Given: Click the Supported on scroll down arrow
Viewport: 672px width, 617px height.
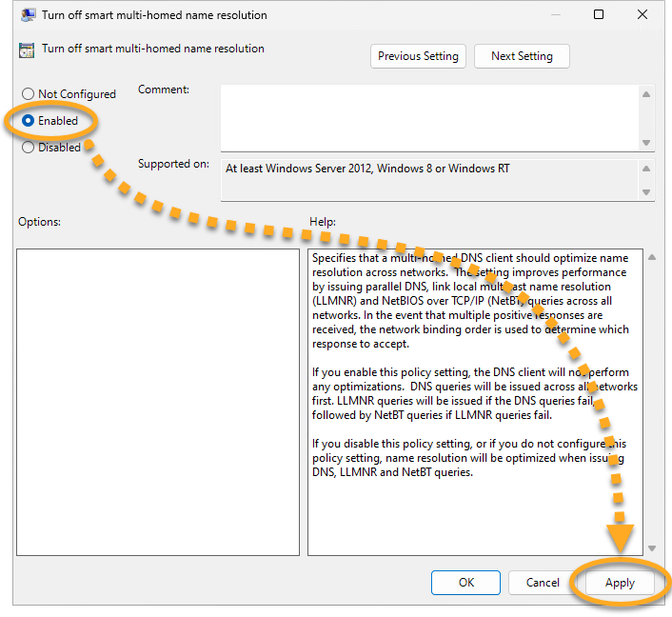Looking at the screenshot, I should pyautogui.click(x=646, y=192).
